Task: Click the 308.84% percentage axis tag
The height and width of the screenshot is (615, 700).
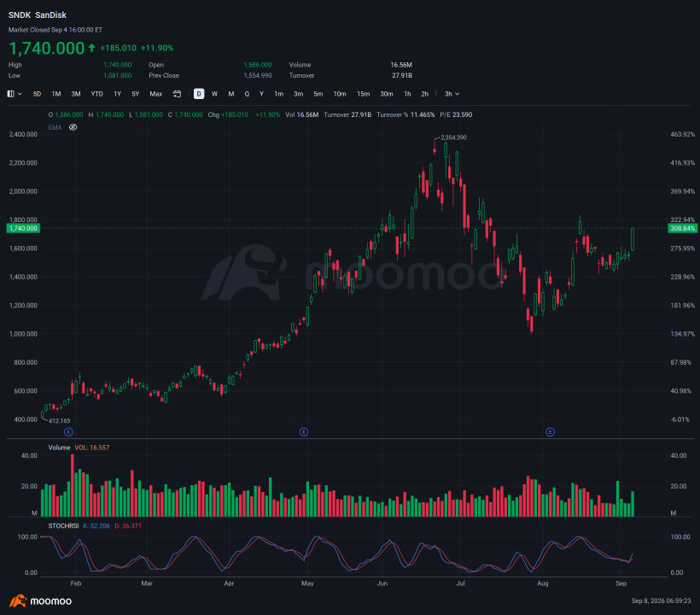Action: 683,228
